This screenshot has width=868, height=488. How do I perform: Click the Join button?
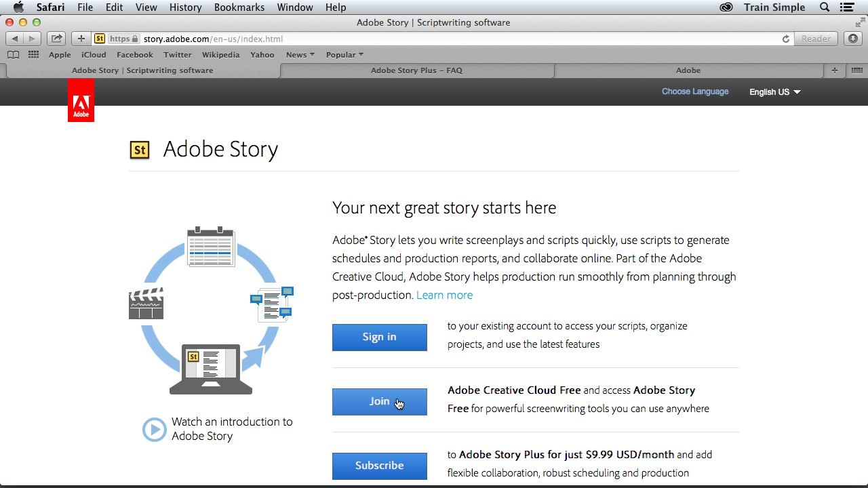tap(380, 401)
